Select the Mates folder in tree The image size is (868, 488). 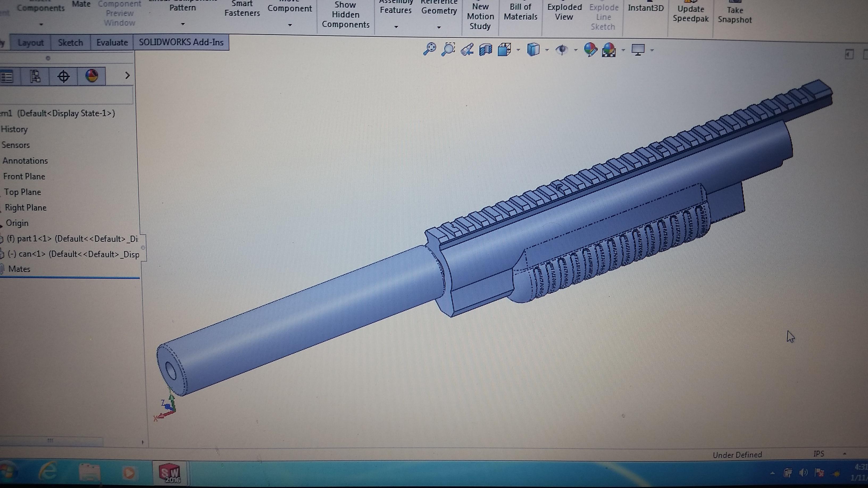[19, 269]
